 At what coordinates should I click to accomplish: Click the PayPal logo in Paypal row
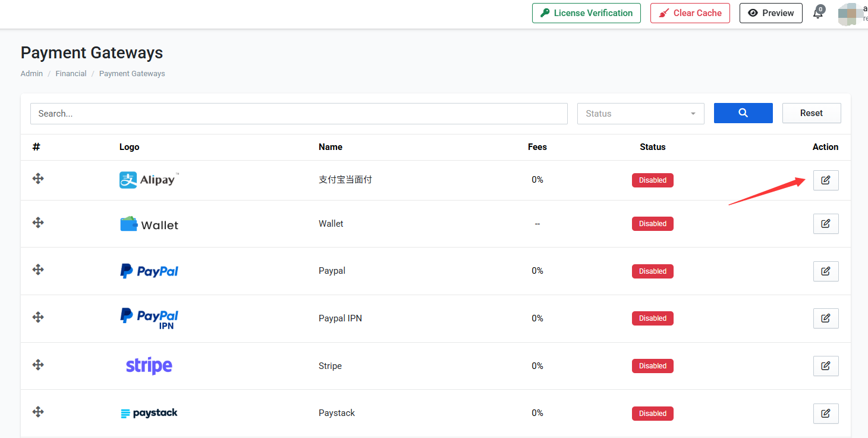coord(149,271)
